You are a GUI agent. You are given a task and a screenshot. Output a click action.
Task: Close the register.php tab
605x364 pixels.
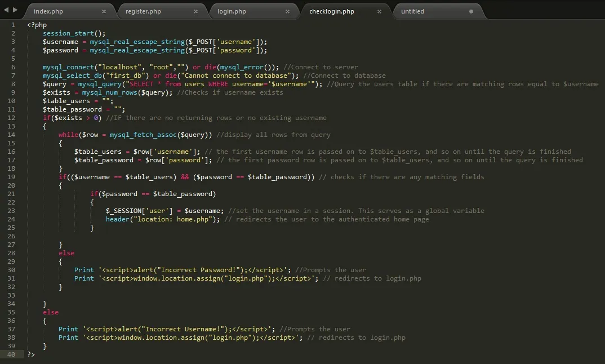pos(195,12)
